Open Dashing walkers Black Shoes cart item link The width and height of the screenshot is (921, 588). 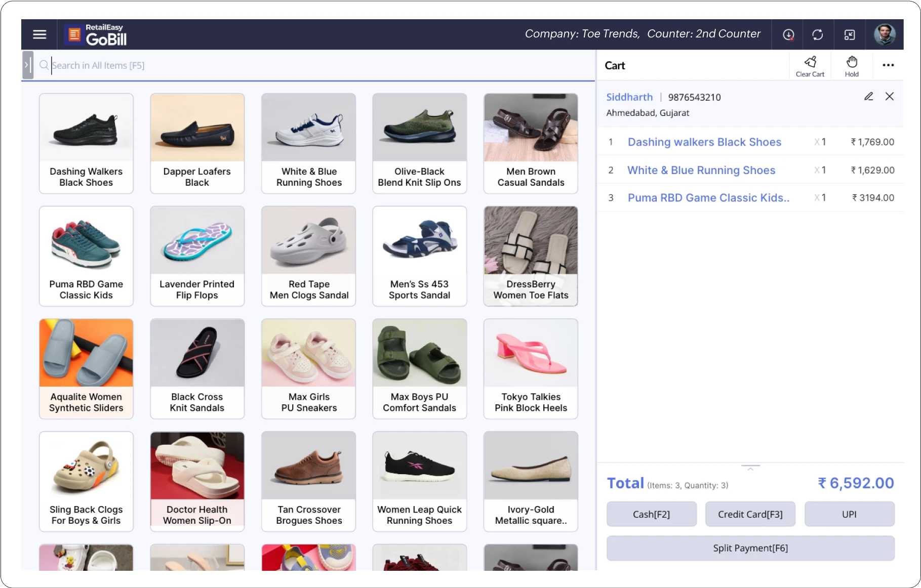[x=704, y=142]
